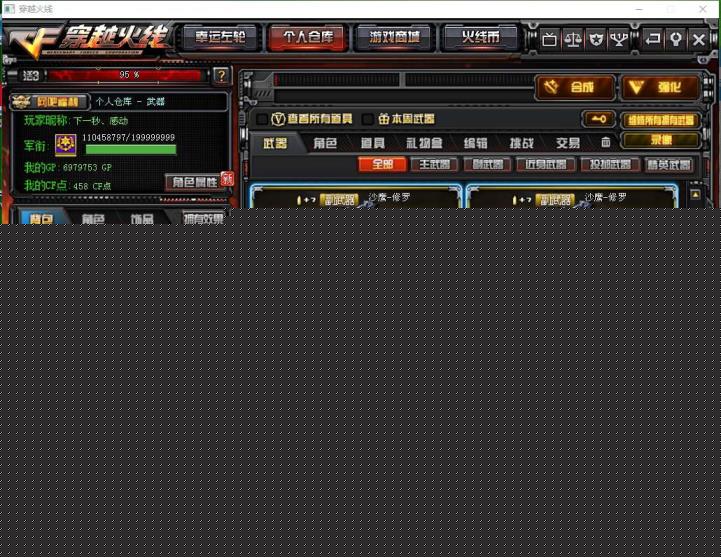
Task: Click the military rank badge icon
Action: (66, 145)
